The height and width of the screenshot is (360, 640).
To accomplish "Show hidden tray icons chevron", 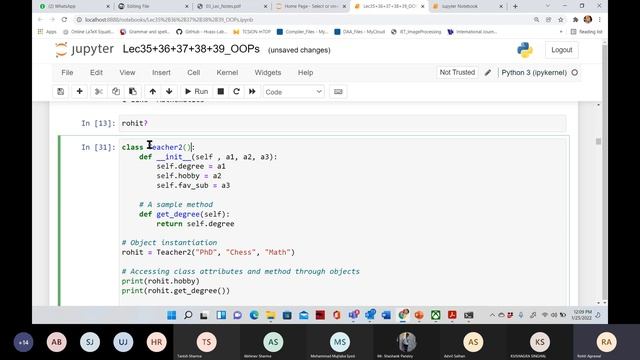I will [x=492, y=315].
